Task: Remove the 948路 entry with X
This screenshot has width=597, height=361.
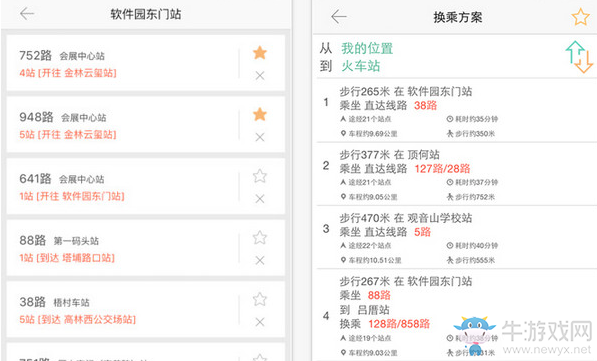Action: (x=260, y=137)
